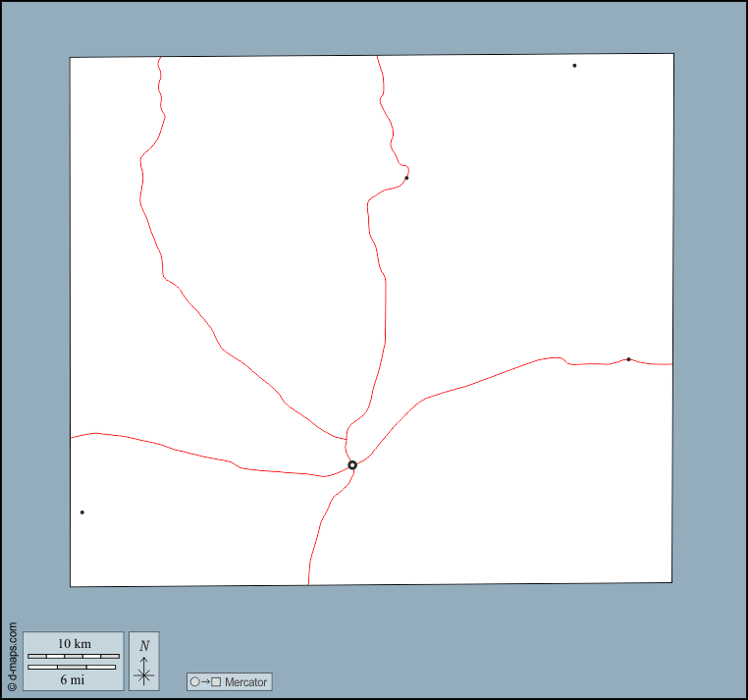Click the north arrow compass symbol
The image size is (748, 700).
(144, 670)
